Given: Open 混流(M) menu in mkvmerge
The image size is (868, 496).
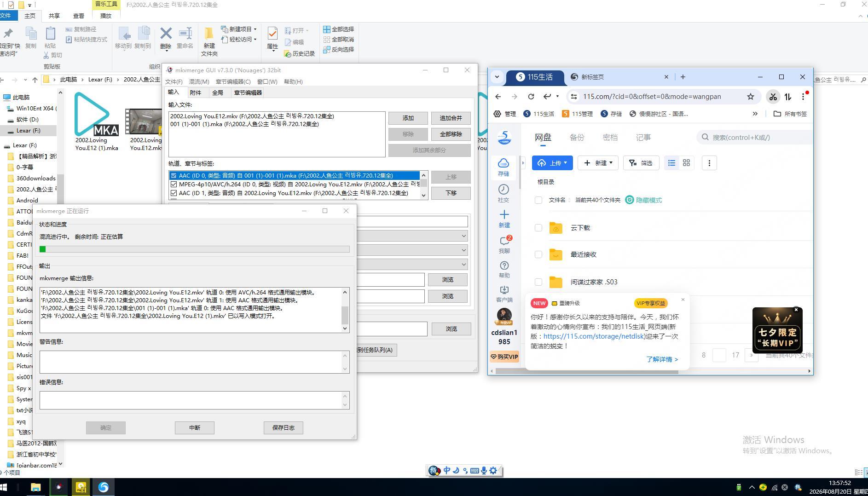Looking at the screenshot, I should pyautogui.click(x=199, y=81).
